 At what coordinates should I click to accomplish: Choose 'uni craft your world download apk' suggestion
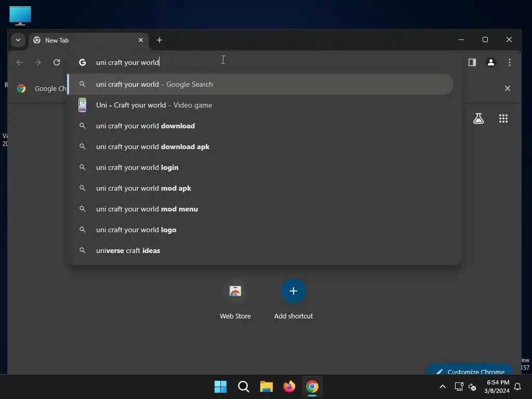(261, 147)
